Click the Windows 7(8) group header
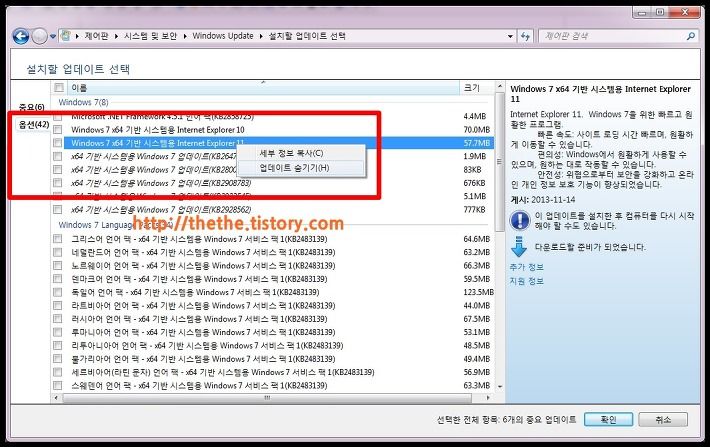The height and width of the screenshot is (447, 710). 83,102
